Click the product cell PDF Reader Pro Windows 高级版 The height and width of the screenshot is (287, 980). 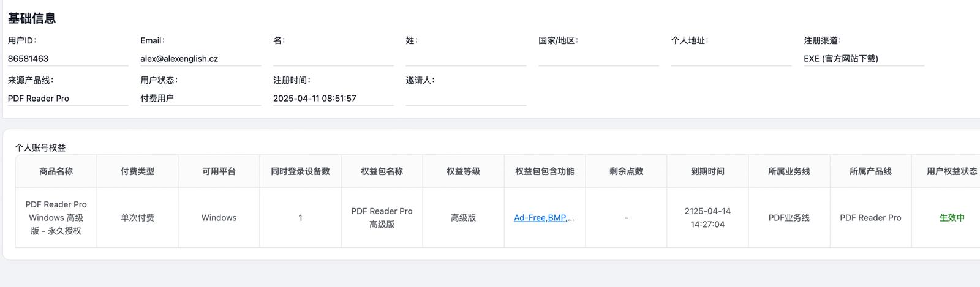point(56,218)
